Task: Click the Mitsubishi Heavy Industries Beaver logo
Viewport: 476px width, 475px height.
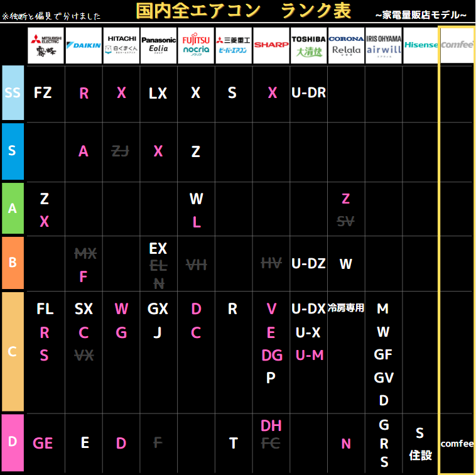Action: coord(234,46)
